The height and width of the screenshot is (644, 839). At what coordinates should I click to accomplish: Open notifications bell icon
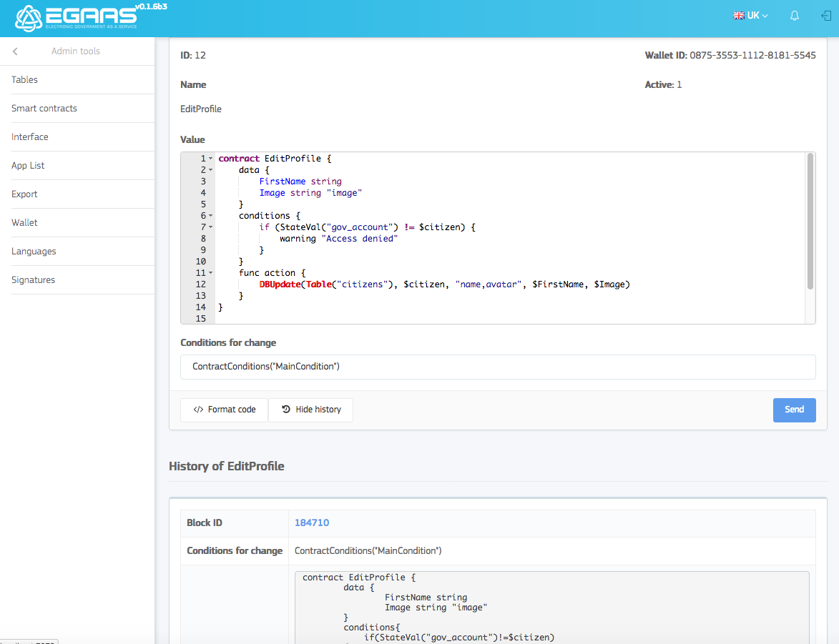[x=795, y=16]
